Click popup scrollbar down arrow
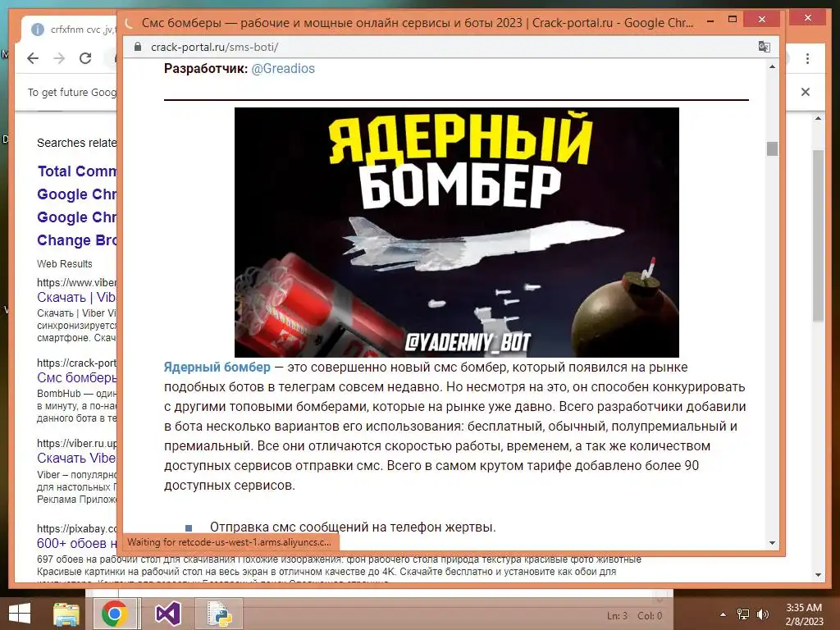The image size is (840, 630). [x=772, y=543]
